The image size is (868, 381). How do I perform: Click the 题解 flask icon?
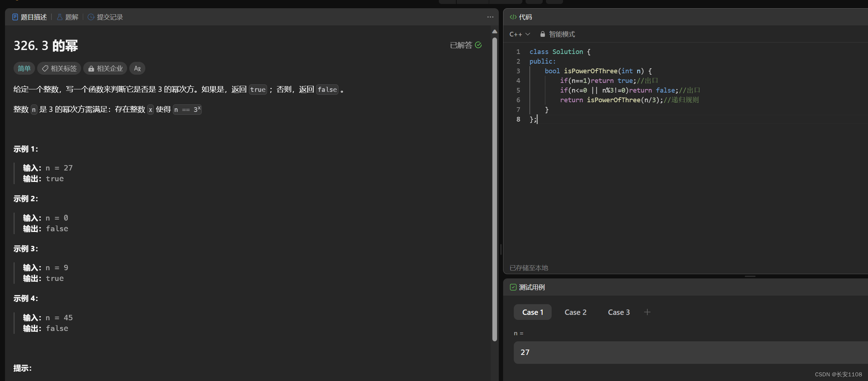click(60, 17)
